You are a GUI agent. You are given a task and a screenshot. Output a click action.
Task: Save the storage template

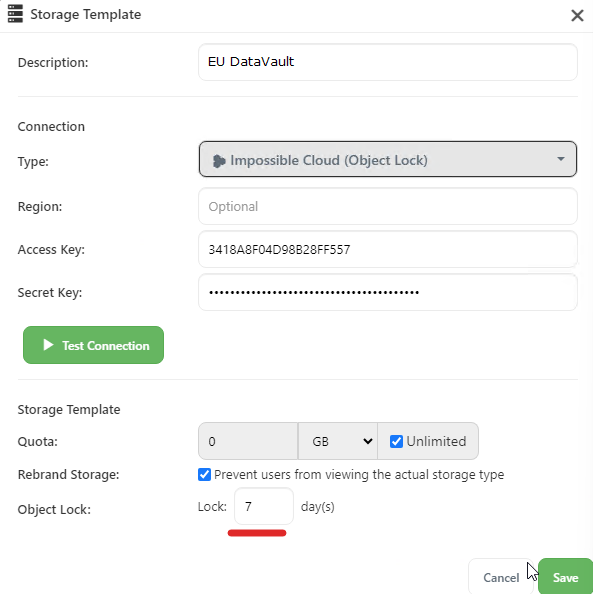tap(565, 577)
